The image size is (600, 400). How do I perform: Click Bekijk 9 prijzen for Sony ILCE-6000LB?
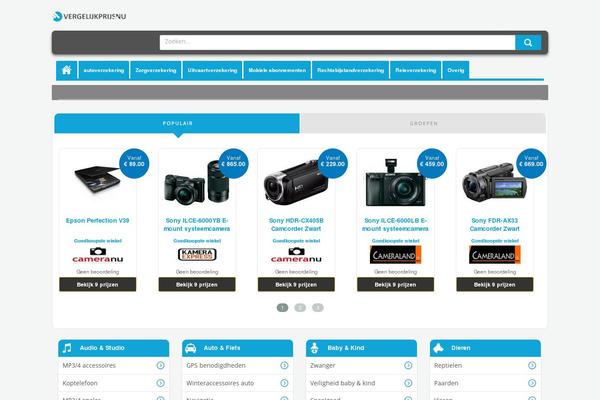pos(396,284)
